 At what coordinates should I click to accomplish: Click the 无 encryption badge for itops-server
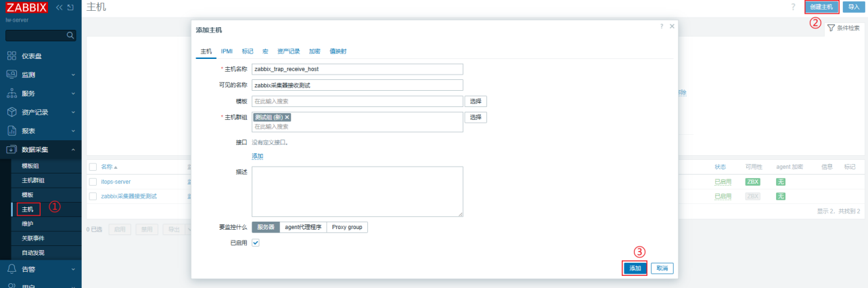[780, 182]
